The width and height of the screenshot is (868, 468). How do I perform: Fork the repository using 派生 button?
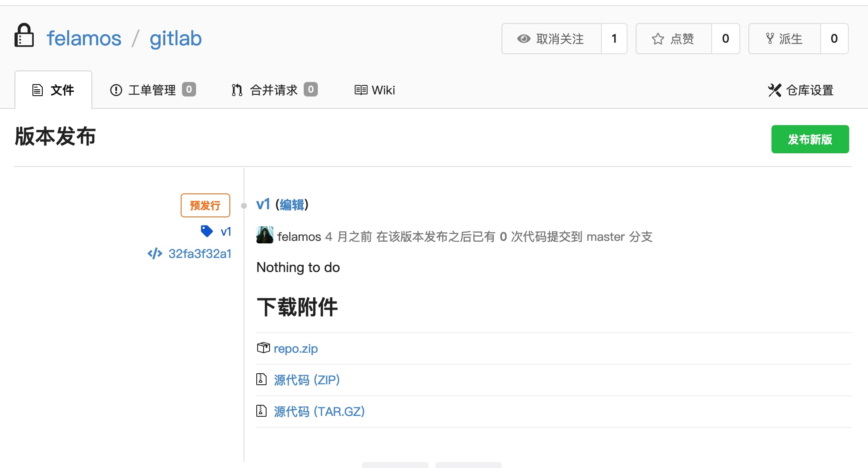pyautogui.click(x=784, y=39)
